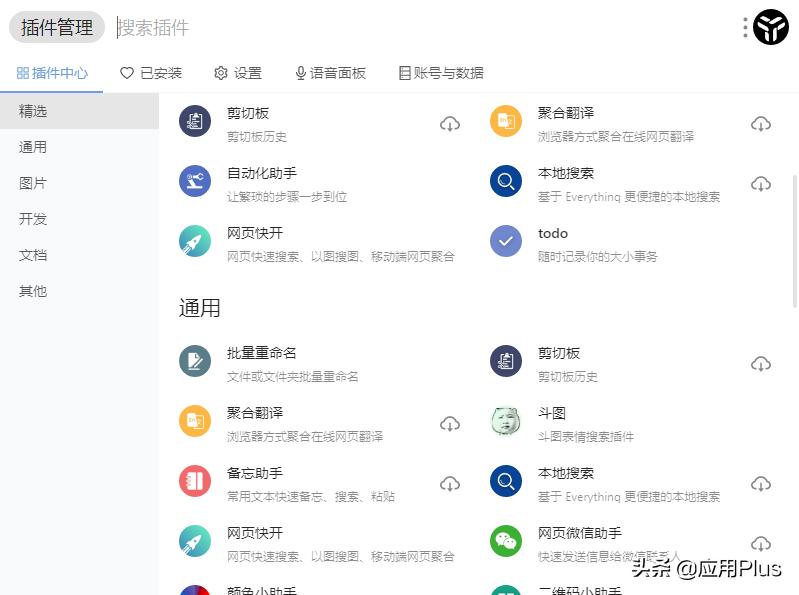Click the todo checkmark plugin icon
The height and width of the screenshot is (595, 799).
point(505,241)
